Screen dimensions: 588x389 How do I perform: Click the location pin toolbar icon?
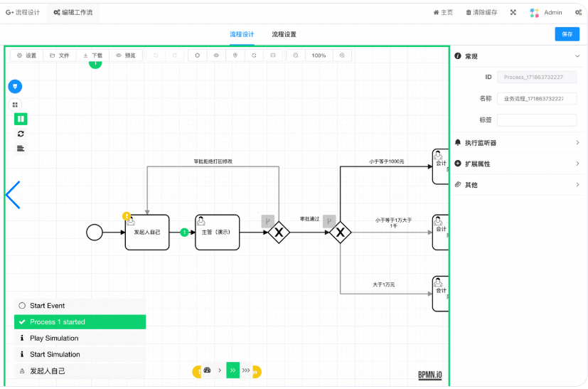pos(235,55)
